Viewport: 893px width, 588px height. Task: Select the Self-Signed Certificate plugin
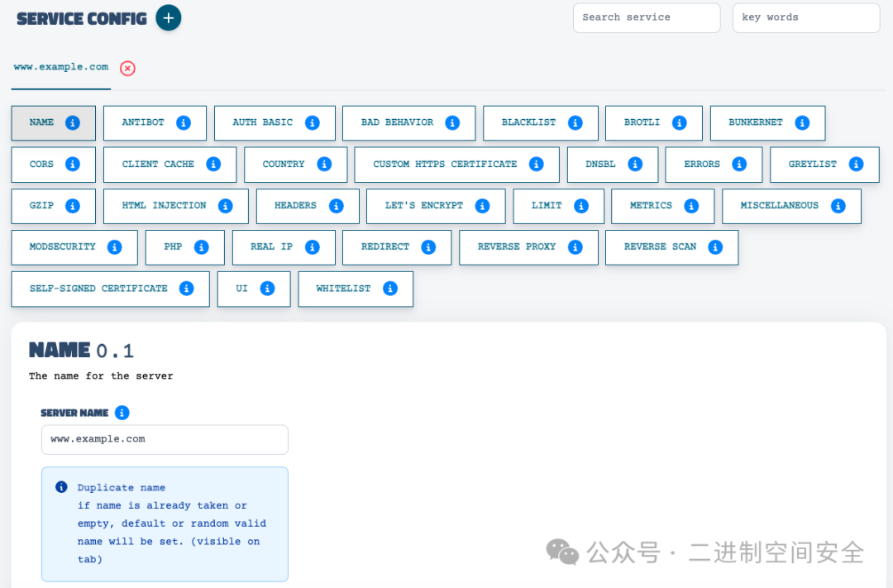(x=98, y=289)
